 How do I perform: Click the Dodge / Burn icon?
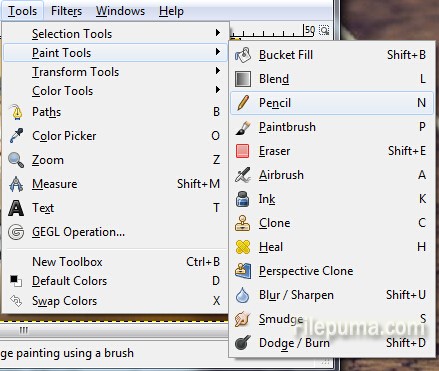pyautogui.click(x=243, y=343)
